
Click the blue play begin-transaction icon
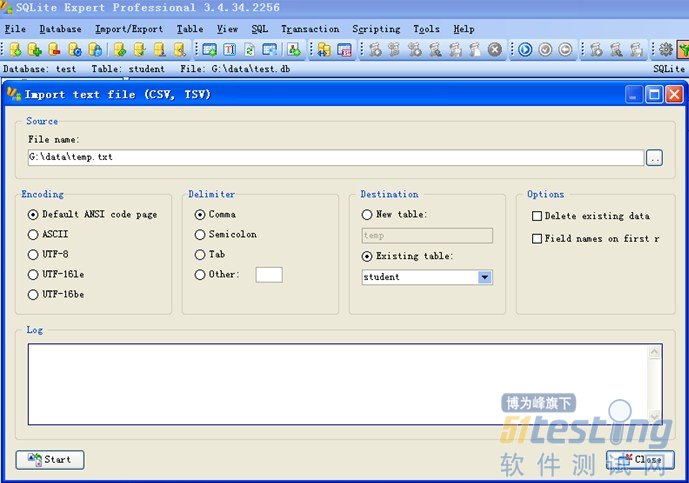(x=525, y=49)
